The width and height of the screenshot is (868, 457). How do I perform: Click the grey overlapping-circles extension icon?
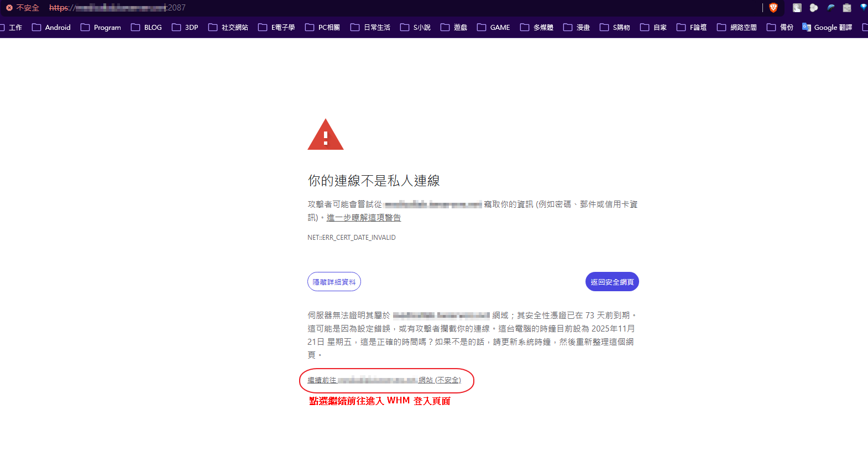point(814,8)
